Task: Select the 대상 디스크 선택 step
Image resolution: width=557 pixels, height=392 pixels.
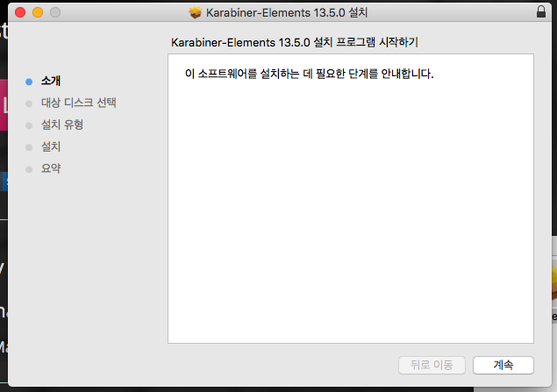Action: tap(78, 103)
